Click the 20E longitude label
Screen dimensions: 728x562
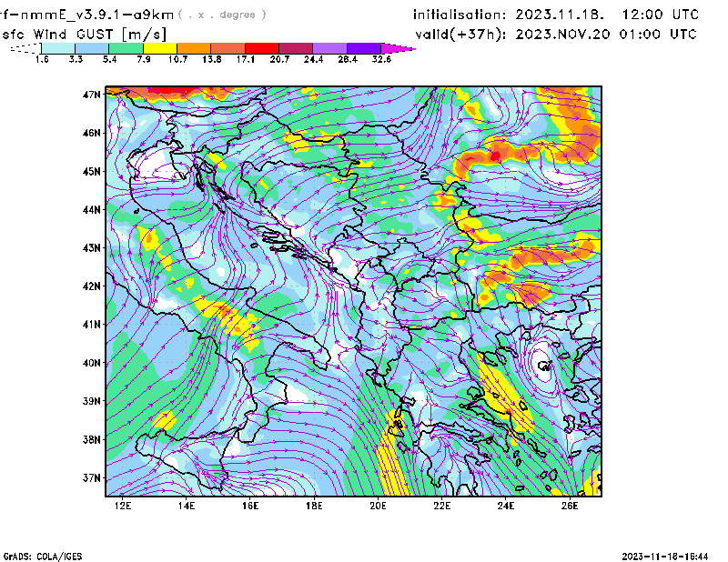(x=378, y=506)
